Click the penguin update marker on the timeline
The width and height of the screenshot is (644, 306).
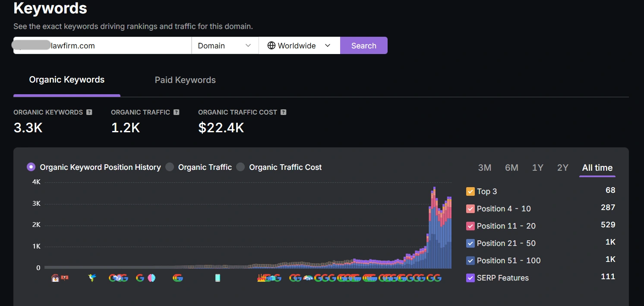(x=55, y=278)
